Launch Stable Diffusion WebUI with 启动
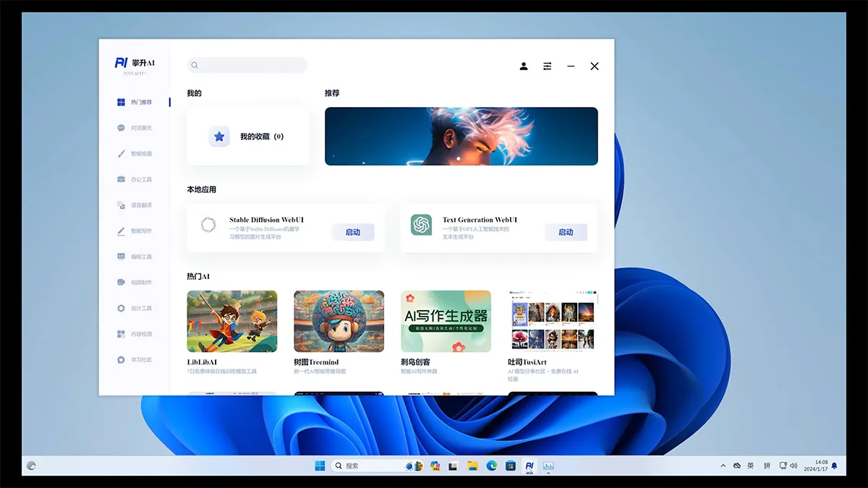Image resolution: width=868 pixels, height=488 pixels. tap(353, 232)
